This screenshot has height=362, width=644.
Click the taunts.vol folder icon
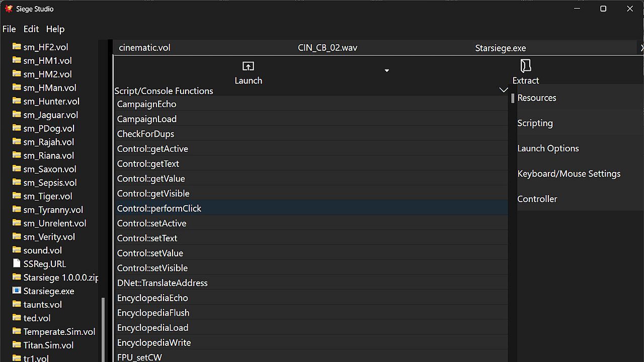(17, 305)
